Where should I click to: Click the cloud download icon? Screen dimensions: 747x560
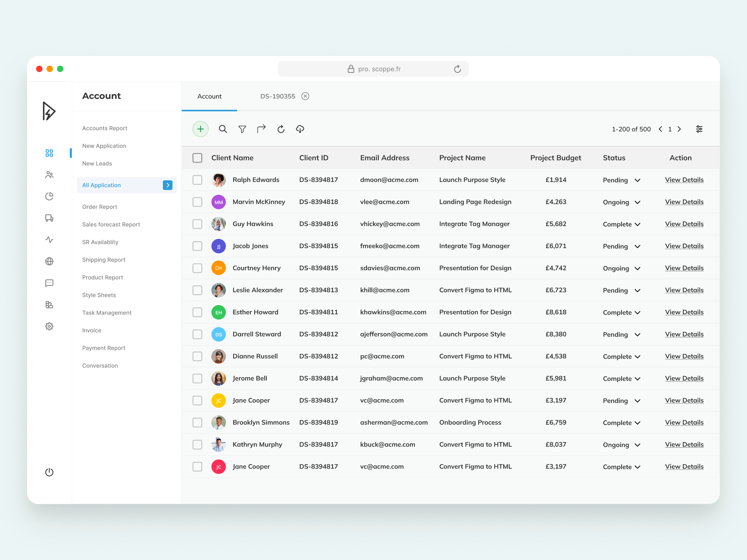tap(300, 129)
